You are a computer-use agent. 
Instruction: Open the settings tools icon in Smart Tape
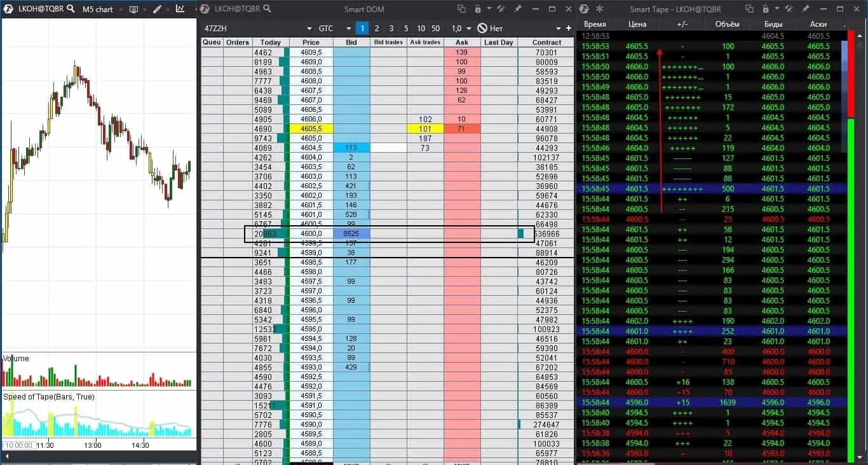tap(790, 9)
